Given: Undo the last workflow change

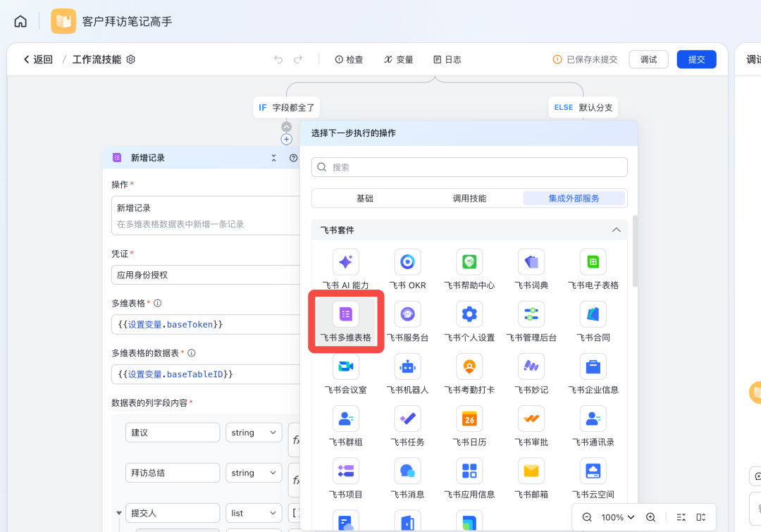Looking at the screenshot, I should [x=278, y=59].
